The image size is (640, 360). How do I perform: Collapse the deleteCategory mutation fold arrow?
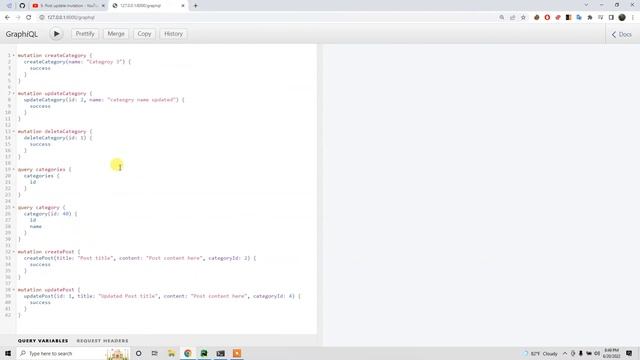pyautogui.click(x=13, y=131)
